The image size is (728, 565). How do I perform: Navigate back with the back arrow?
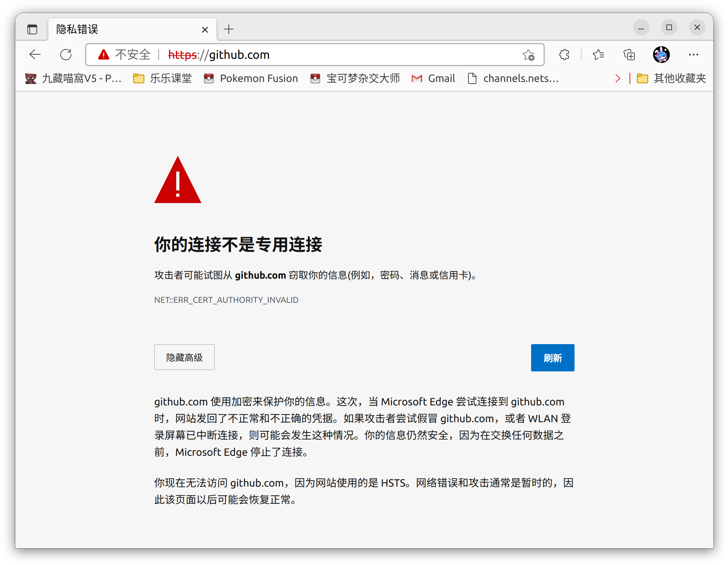click(35, 55)
